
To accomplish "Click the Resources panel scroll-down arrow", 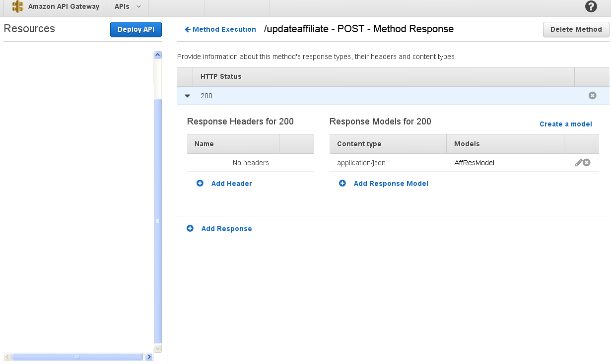I will point(158,349).
